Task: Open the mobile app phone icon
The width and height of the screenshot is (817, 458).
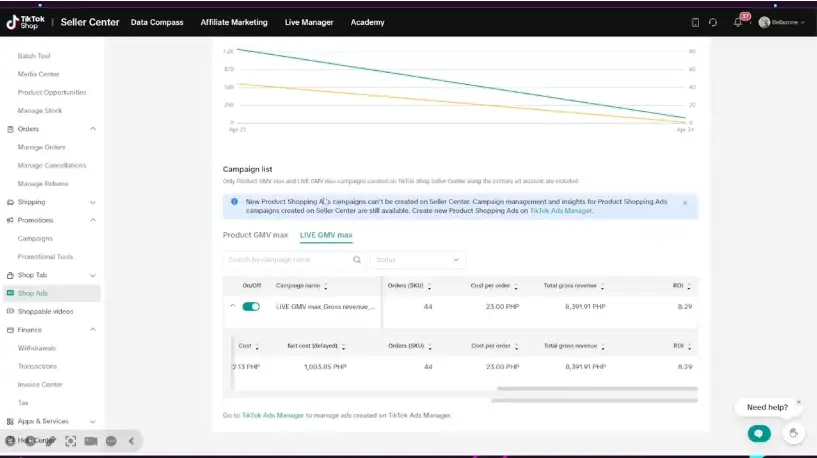Action: tap(695, 22)
